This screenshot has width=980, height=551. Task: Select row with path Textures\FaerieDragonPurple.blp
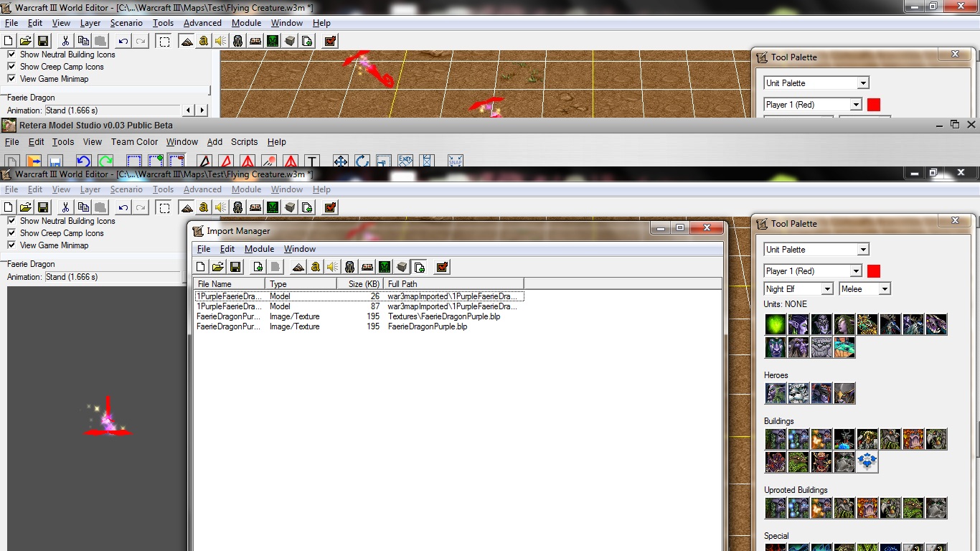point(359,316)
